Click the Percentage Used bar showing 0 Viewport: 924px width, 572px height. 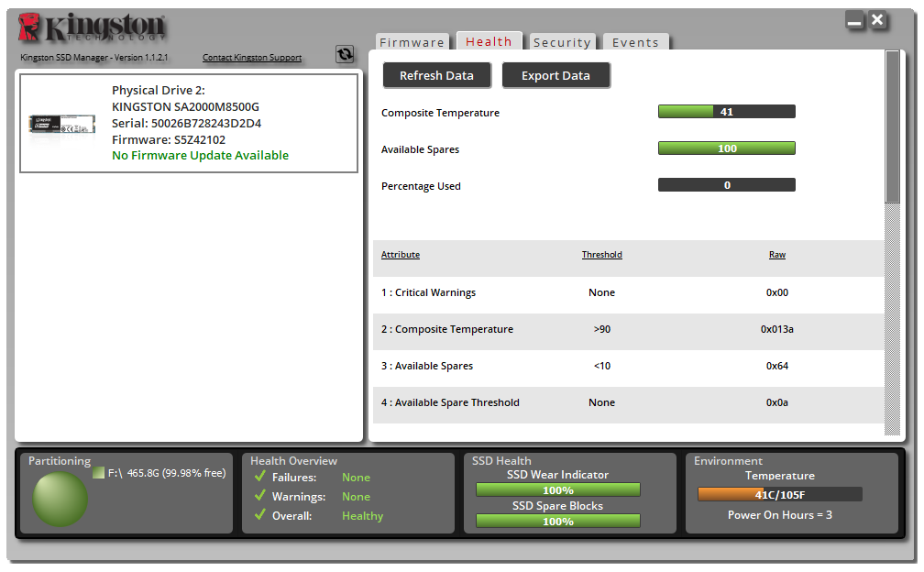click(x=727, y=185)
